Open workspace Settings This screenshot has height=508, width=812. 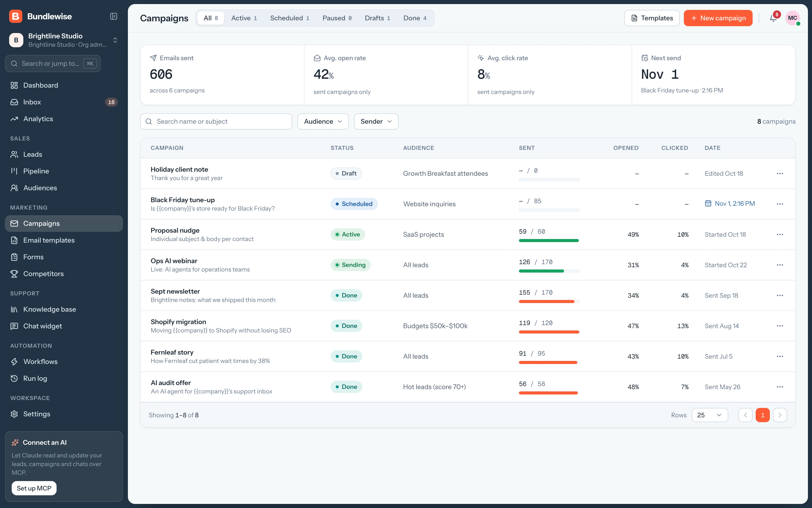tap(64, 414)
